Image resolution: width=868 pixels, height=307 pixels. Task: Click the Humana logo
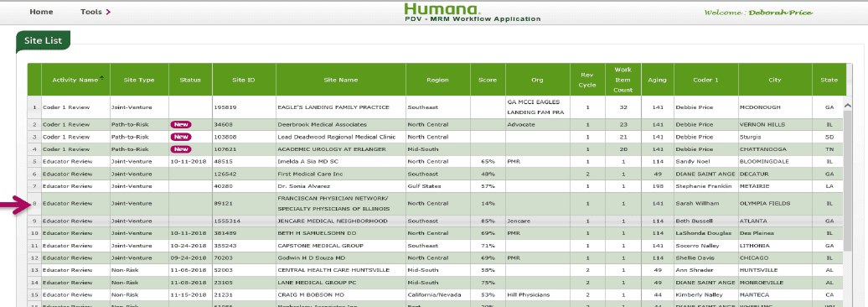tap(442, 9)
